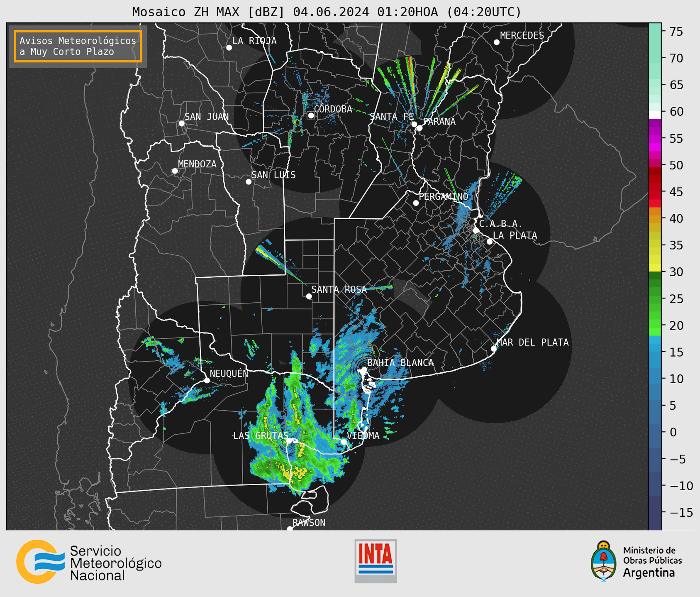Select the C.A.B.A. city marker
This screenshot has width=700, height=597.
pos(476,230)
